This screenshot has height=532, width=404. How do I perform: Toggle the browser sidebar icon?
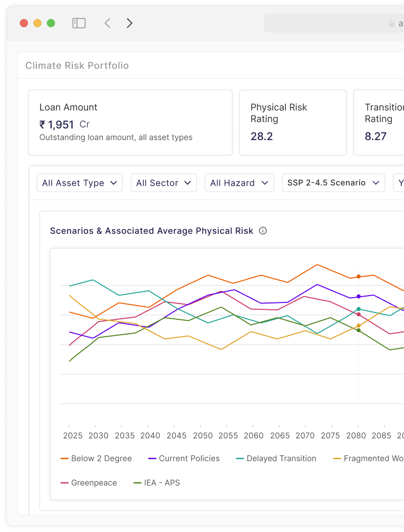point(79,23)
